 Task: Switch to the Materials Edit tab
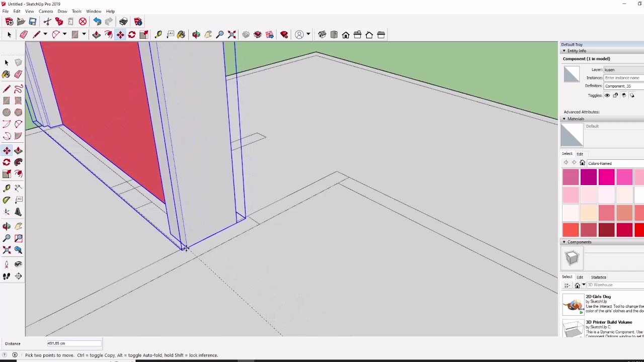(x=580, y=154)
